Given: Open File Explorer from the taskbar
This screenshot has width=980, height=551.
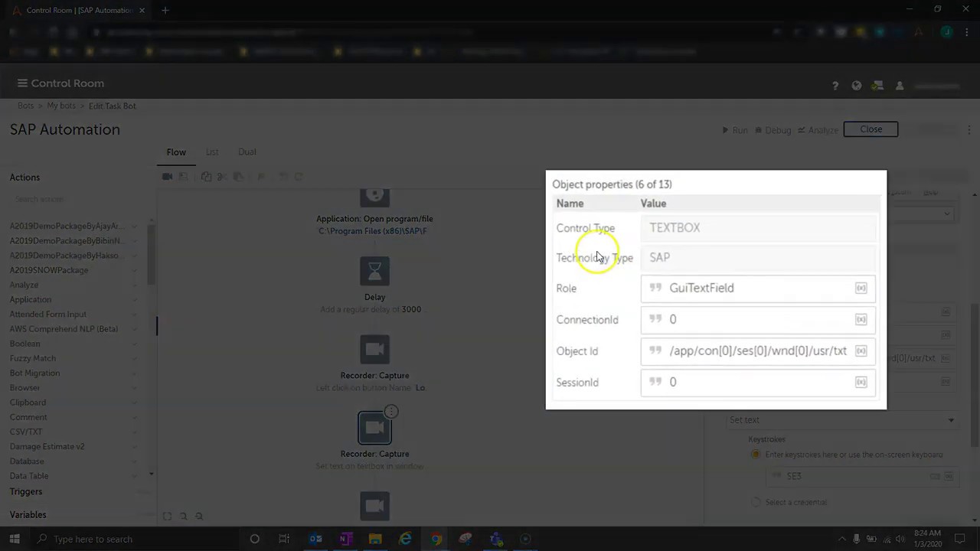Looking at the screenshot, I should [375, 539].
